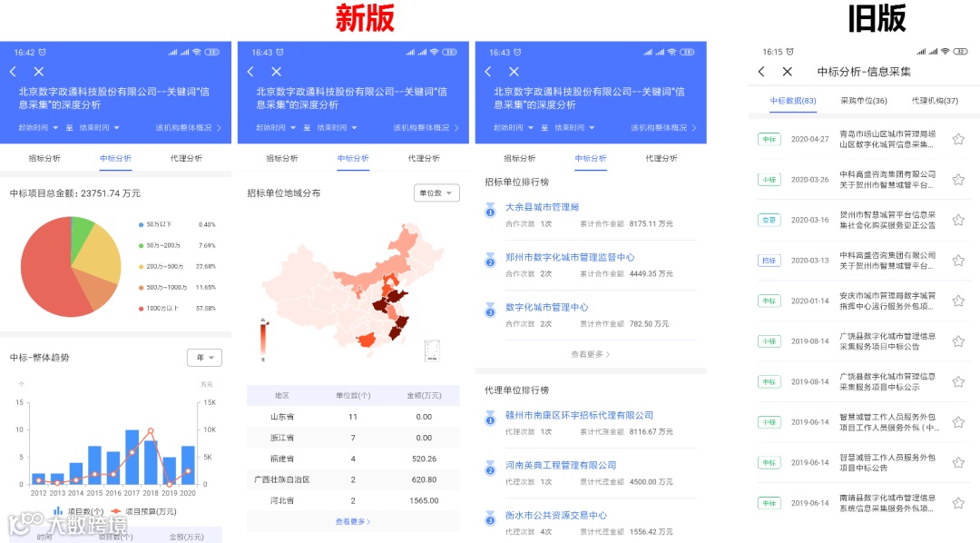
Task: Tap 查看更多 under 招标单位排行榜
Action: 590,354
